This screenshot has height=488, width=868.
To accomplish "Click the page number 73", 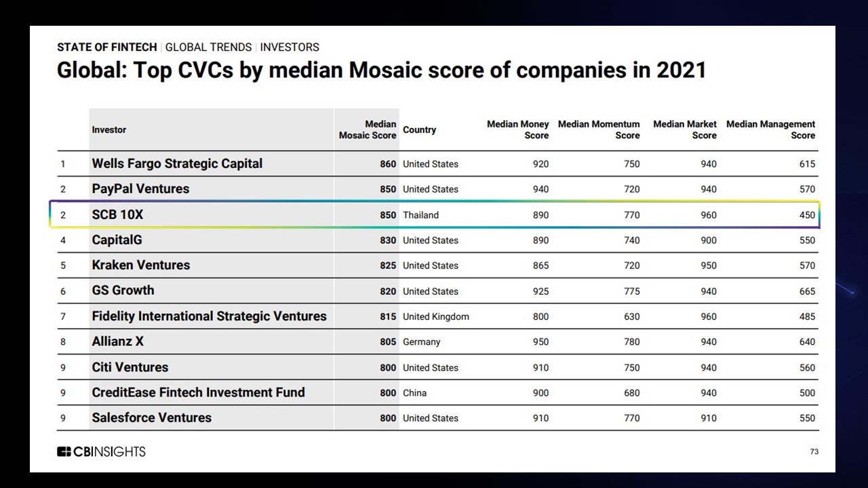I will point(814,451).
